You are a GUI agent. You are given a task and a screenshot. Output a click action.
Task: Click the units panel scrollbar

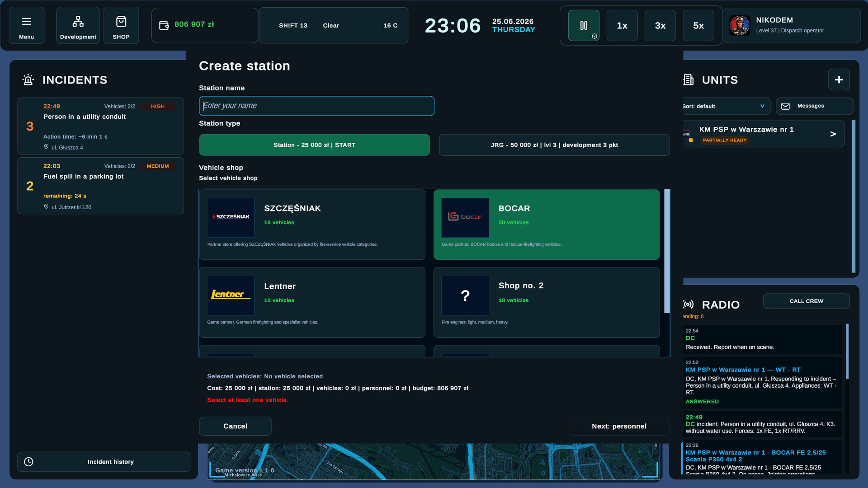pos(854,197)
